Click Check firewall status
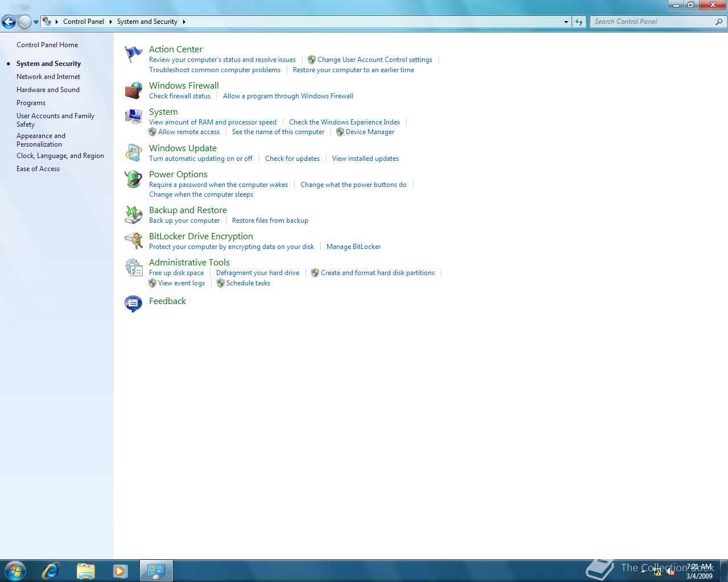The width and height of the screenshot is (728, 582). click(x=180, y=96)
